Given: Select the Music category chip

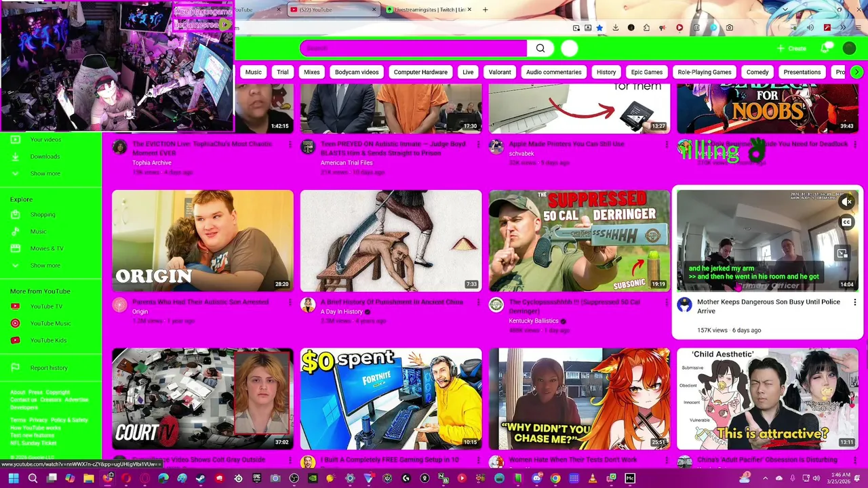Looking at the screenshot, I should [253, 72].
